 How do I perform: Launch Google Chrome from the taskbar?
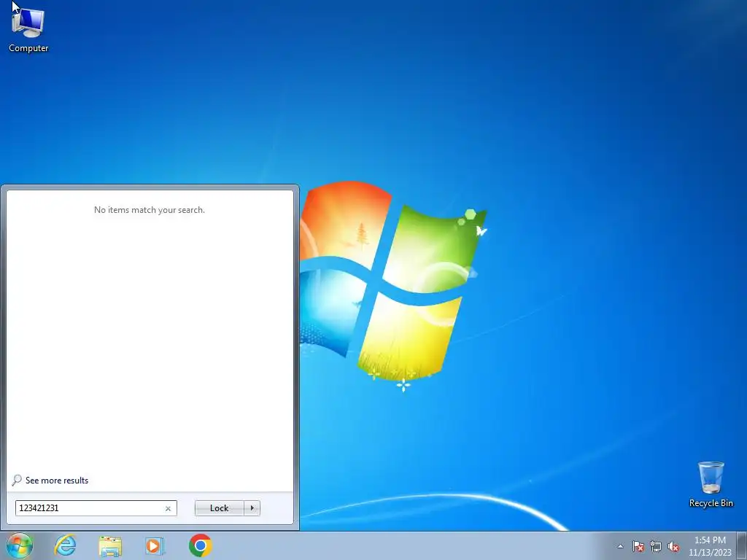pyautogui.click(x=200, y=545)
